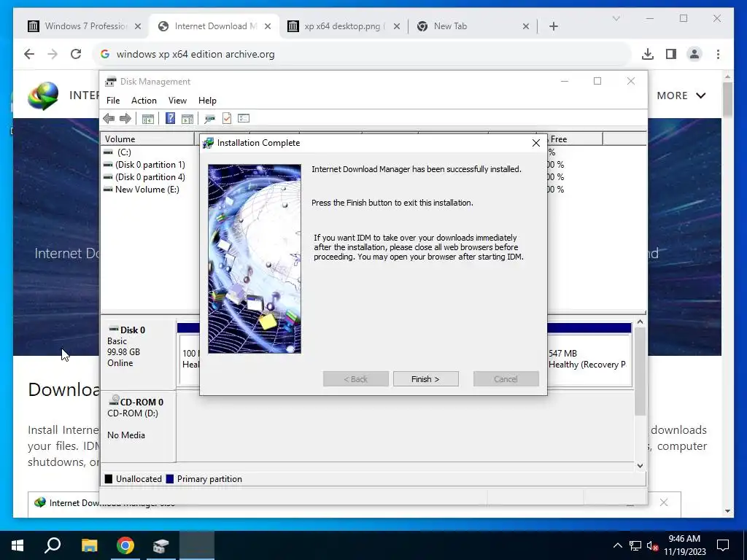Show hidden tray icons chevron
747x560 pixels.
point(617,545)
